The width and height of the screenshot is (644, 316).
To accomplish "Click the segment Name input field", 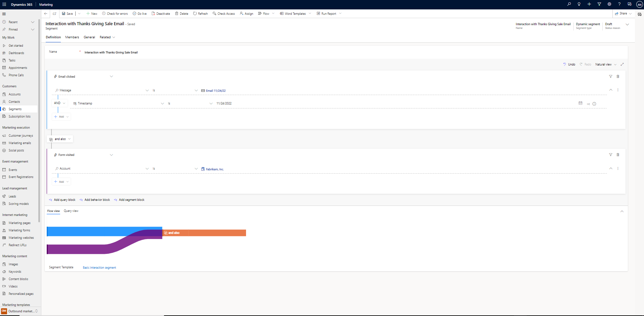I will pos(111,52).
